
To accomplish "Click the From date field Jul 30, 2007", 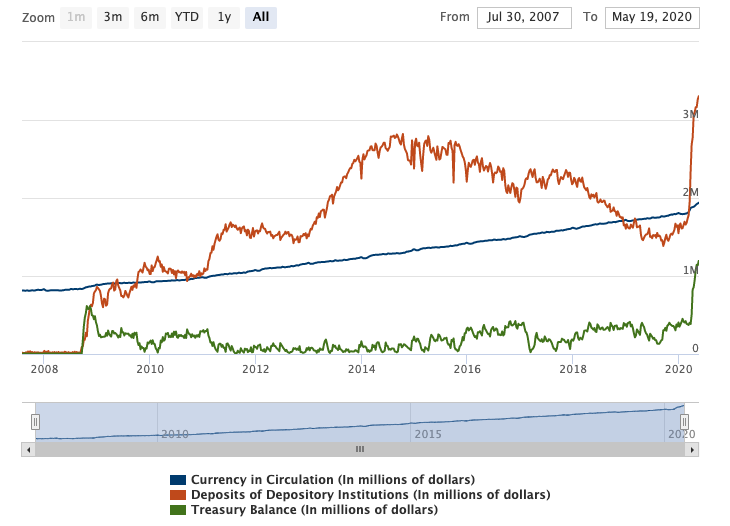I will tap(524, 17).
